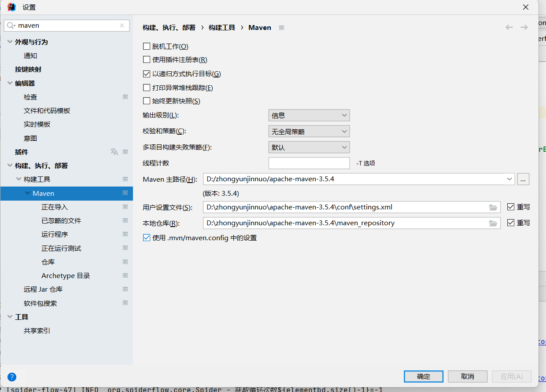The height and width of the screenshot is (392, 546).
Task: Open the help question mark icon
Action: [x=12, y=377]
